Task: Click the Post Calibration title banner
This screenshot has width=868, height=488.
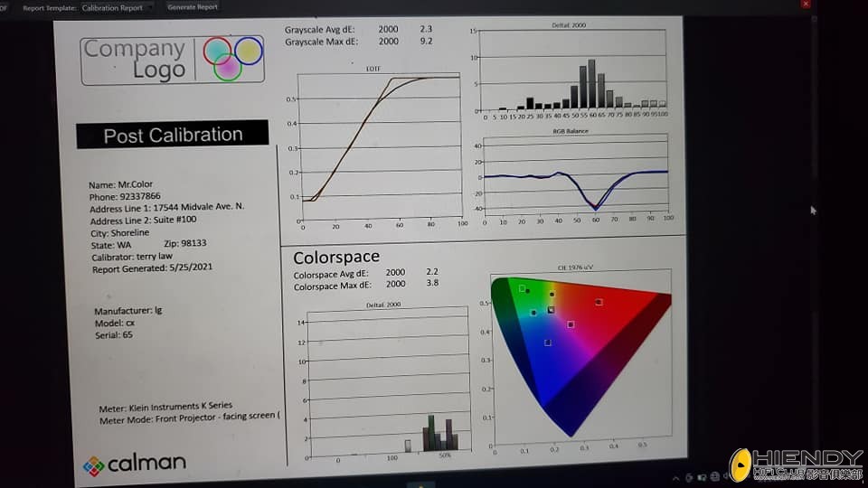Action: tap(172, 135)
